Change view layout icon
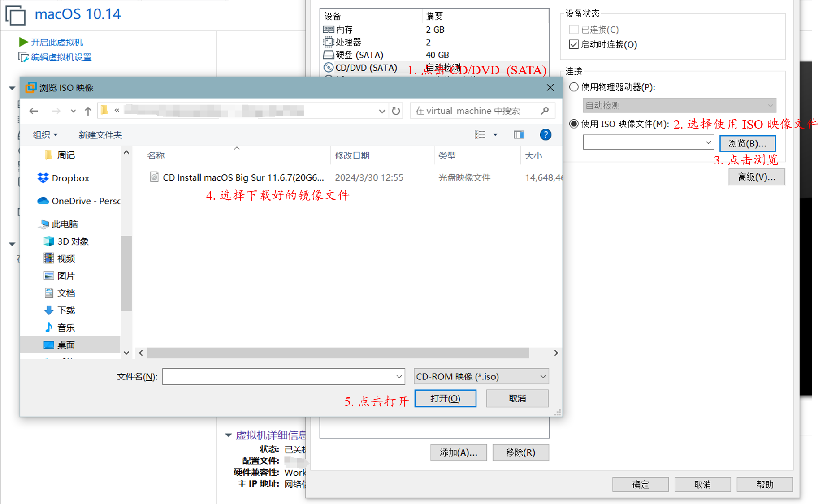 480,134
